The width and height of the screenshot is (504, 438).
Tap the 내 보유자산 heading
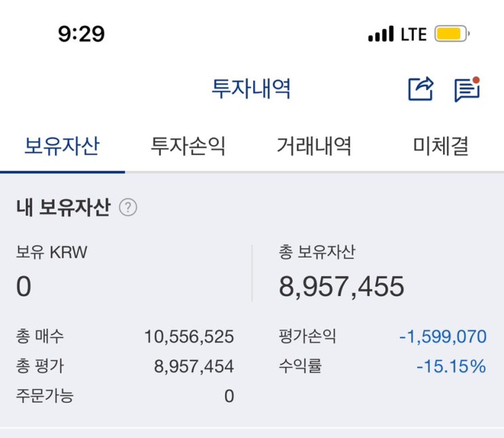tap(62, 207)
